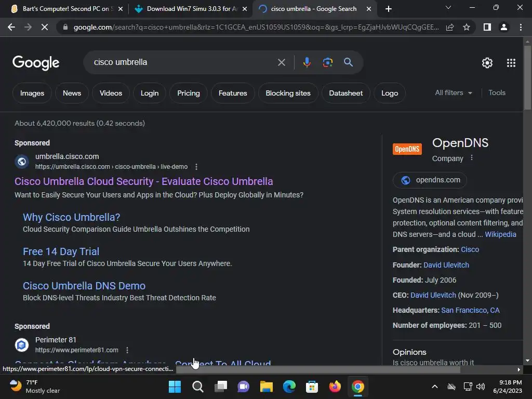
Task: Select the Logo search chip
Action: [390, 93]
